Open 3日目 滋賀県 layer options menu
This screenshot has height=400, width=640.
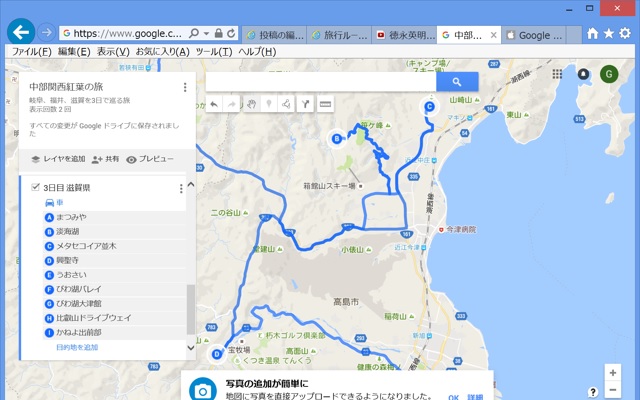pos(181,188)
